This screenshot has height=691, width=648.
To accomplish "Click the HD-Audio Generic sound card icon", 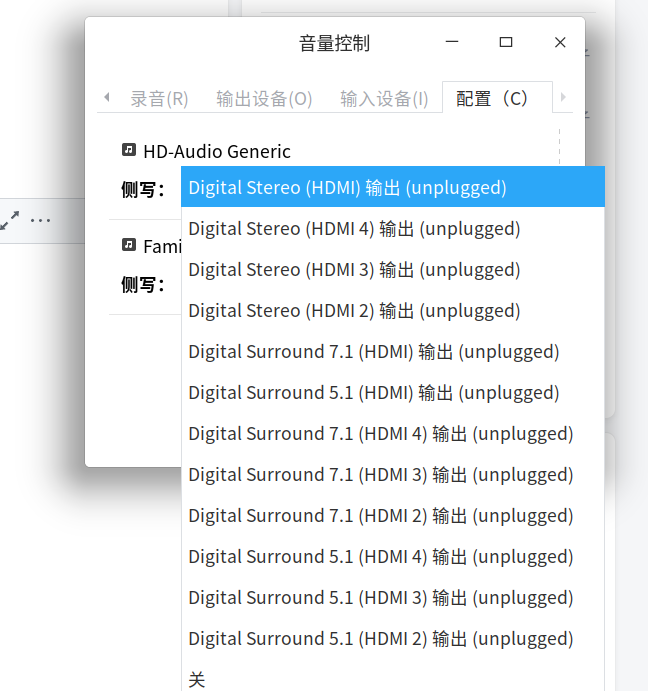I will [129, 150].
